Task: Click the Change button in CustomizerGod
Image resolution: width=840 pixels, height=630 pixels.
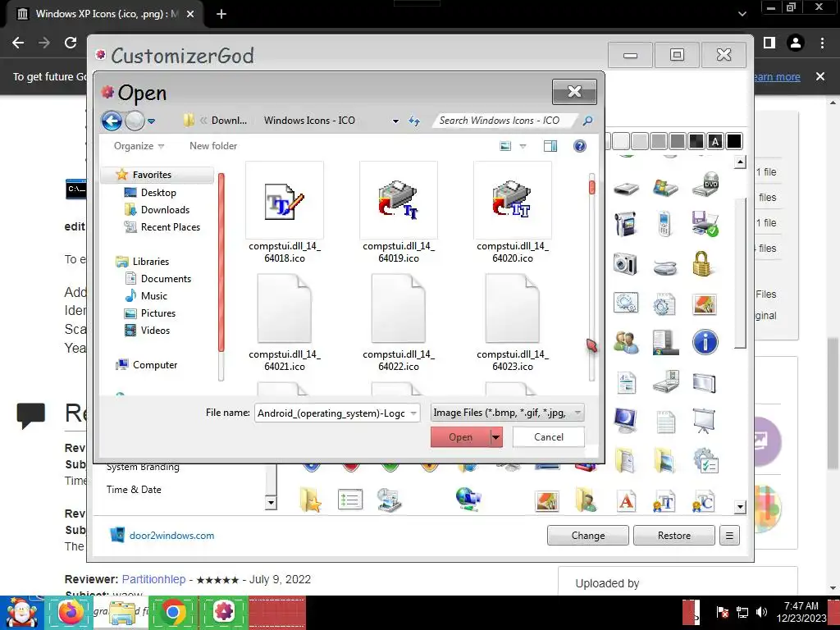Action: coord(587,535)
